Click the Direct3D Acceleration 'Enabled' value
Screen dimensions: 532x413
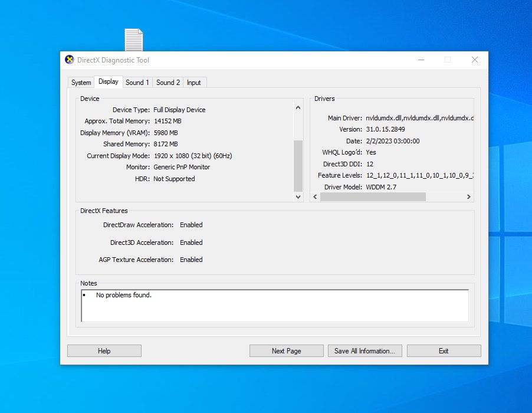click(191, 242)
